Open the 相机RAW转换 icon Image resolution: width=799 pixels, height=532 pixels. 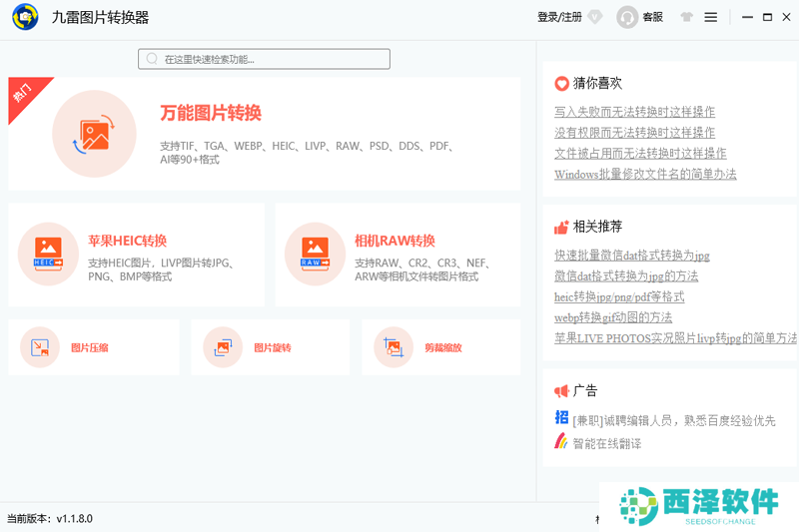[x=315, y=254]
